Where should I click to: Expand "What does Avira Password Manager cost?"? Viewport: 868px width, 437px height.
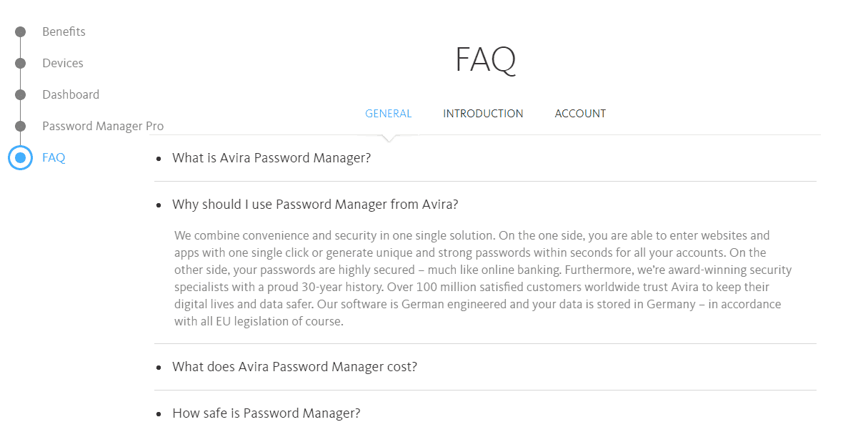(294, 366)
